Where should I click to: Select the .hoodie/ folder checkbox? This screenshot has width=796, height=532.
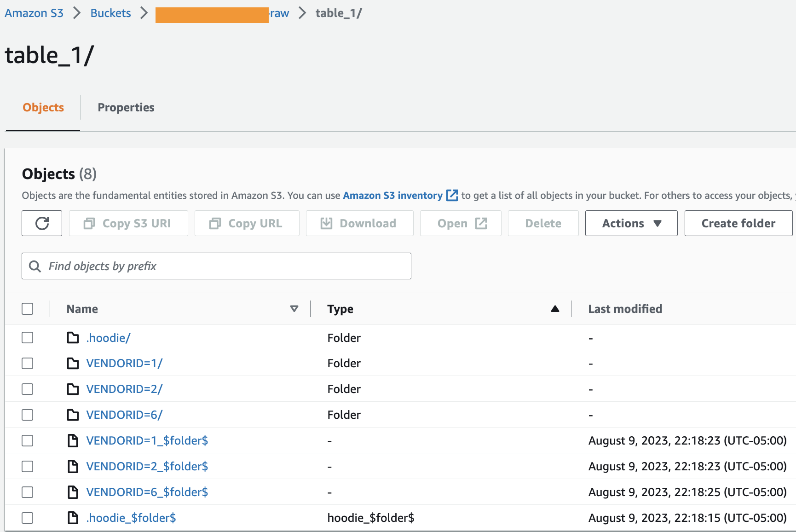click(28, 338)
